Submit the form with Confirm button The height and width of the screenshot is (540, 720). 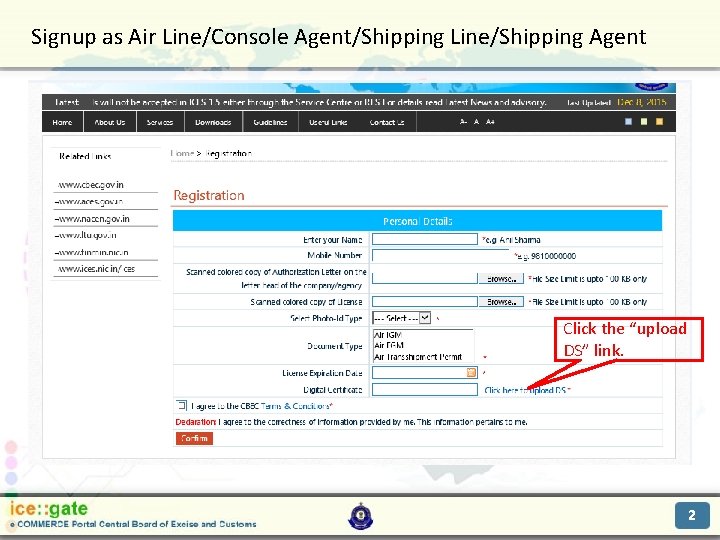click(x=194, y=439)
